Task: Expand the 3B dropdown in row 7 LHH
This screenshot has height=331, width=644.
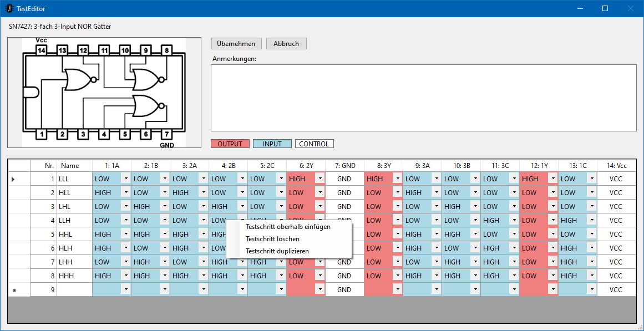Action: tap(475, 262)
